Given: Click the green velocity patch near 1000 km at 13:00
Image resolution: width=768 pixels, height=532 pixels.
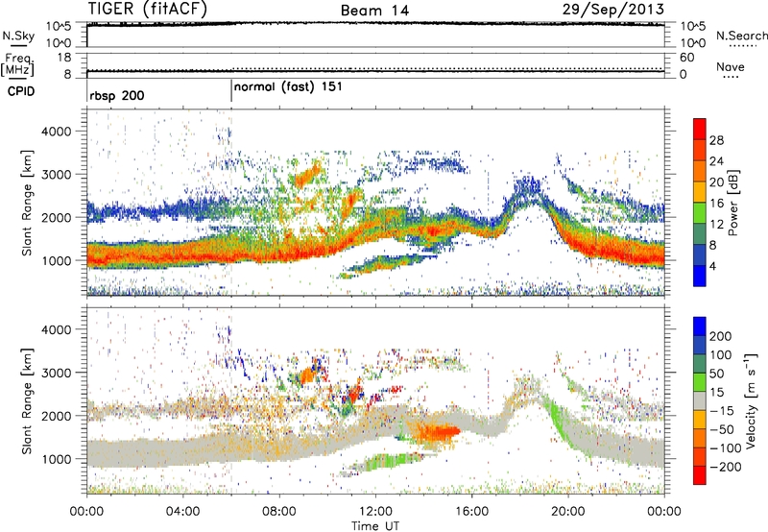Looking at the screenshot, I should coord(392,460).
